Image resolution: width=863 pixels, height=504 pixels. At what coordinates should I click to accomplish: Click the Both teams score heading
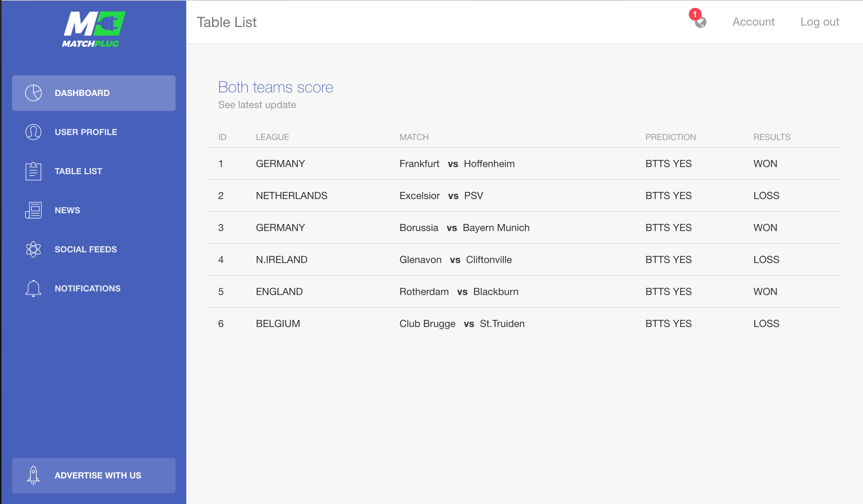pyautogui.click(x=275, y=87)
